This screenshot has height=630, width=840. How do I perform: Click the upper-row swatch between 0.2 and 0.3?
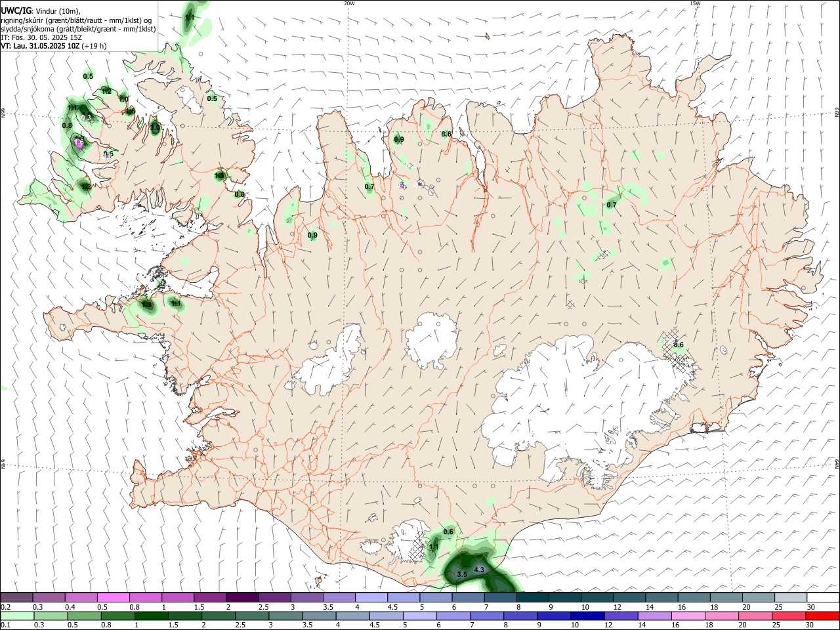click(17, 597)
